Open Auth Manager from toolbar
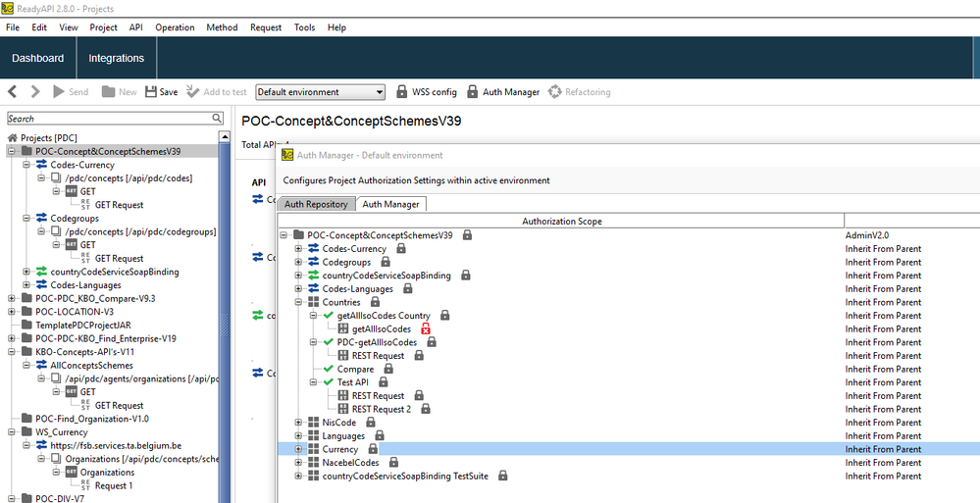The height and width of the screenshot is (503, 980). pos(502,92)
